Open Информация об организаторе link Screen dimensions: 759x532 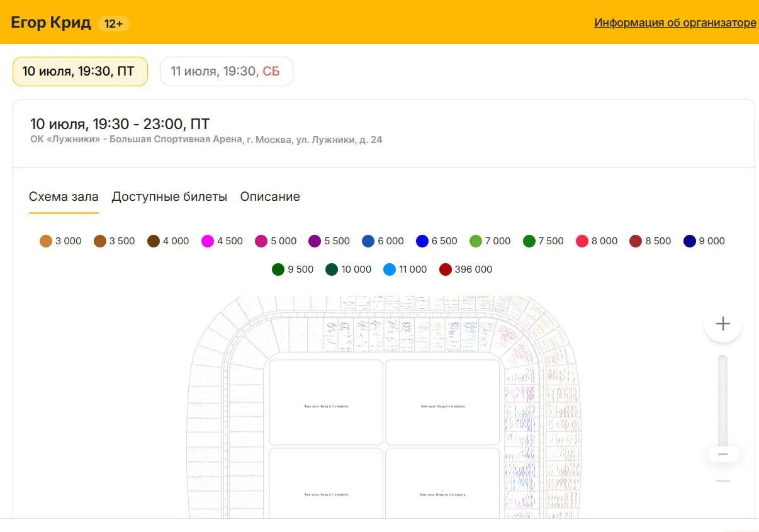(675, 23)
